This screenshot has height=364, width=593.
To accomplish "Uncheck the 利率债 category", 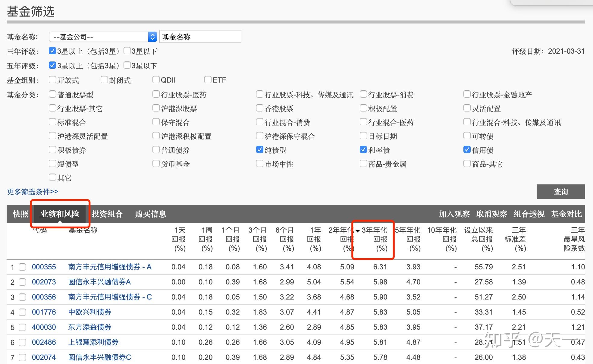I will coord(363,149).
